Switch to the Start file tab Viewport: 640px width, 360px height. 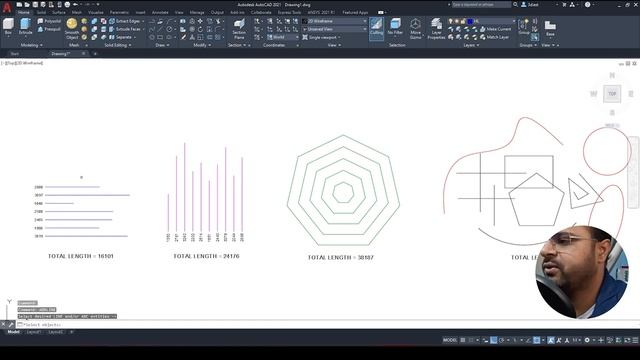pos(15,53)
